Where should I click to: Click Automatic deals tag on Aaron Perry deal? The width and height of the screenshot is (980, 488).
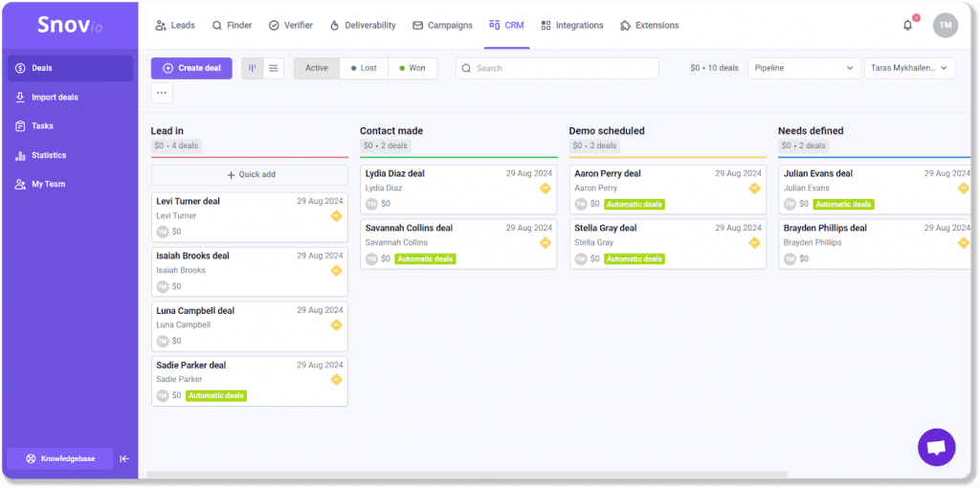pyautogui.click(x=635, y=205)
